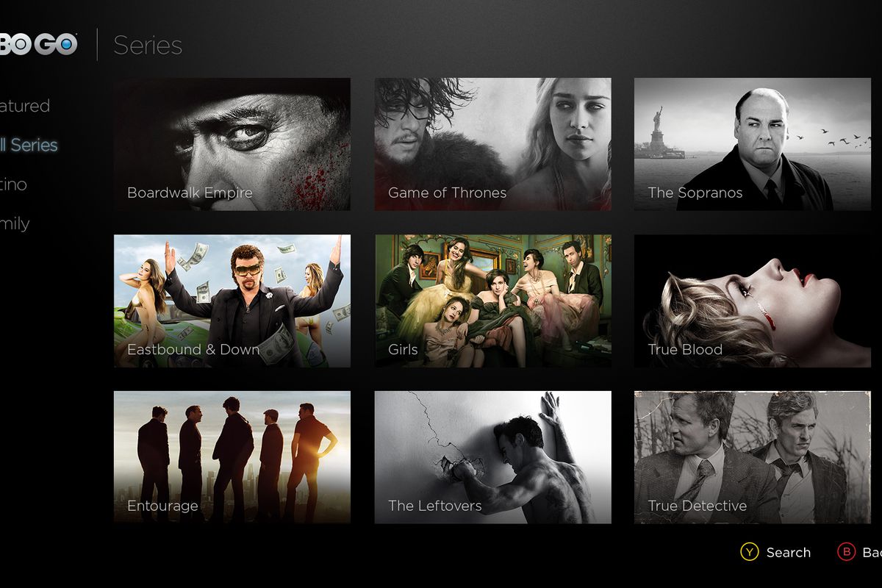
Task: Click the Series page heading
Action: click(x=148, y=46)
